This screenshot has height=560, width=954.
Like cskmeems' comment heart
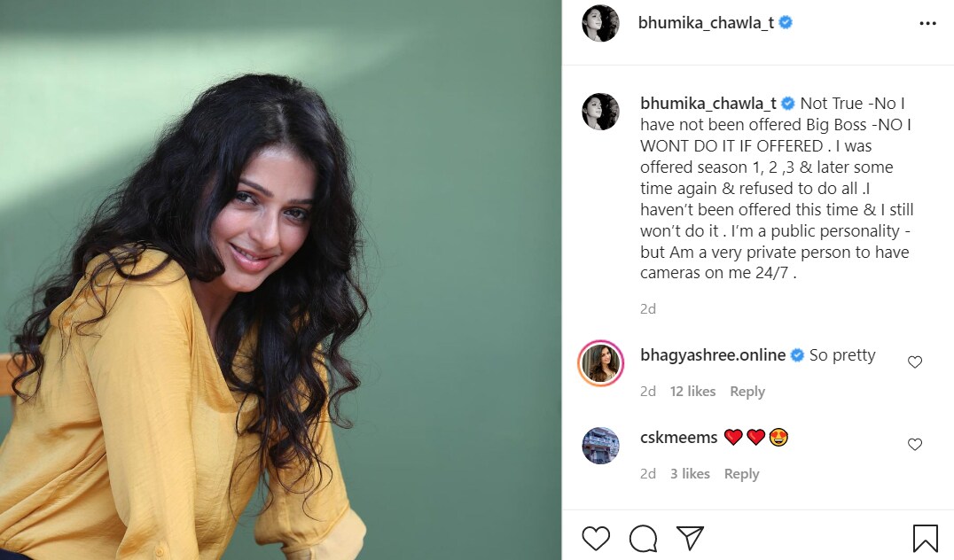[914, 445]
